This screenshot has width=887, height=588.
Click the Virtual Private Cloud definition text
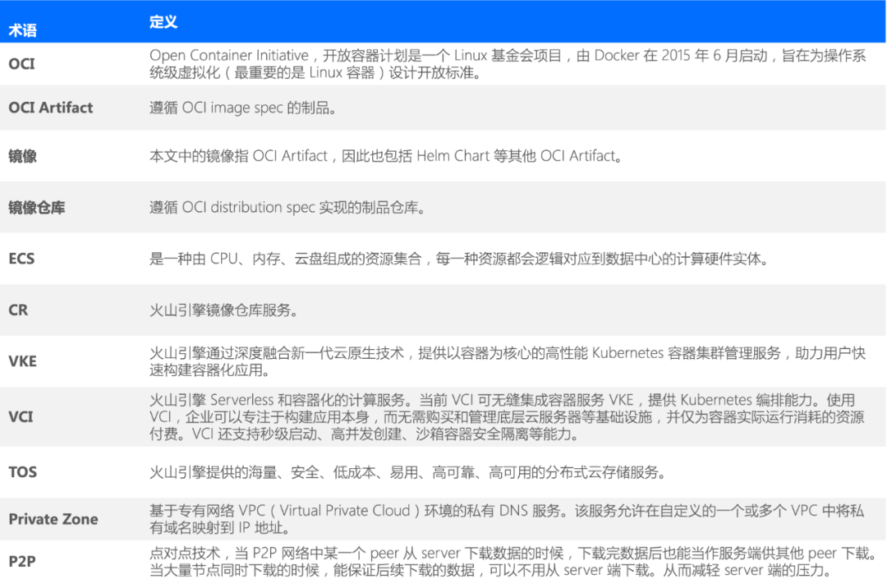coord(507,519)
